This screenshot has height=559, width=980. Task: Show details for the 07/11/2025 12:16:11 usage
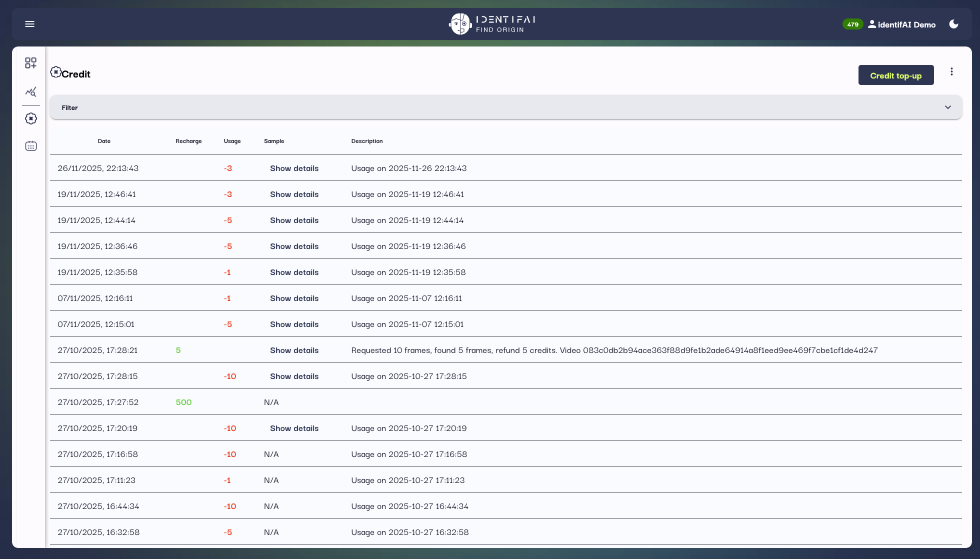(294, 298)
